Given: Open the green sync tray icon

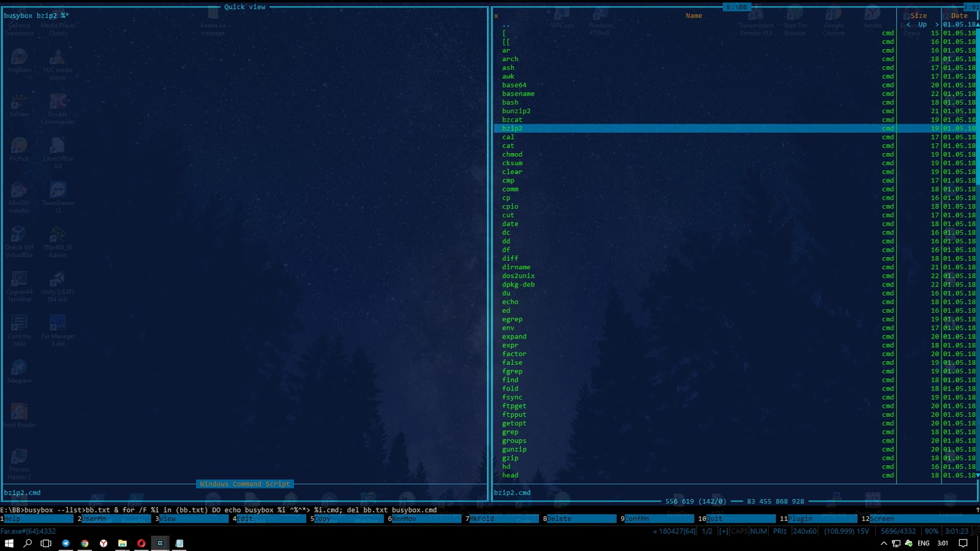Looking at the screenshot, I should 909,543.
